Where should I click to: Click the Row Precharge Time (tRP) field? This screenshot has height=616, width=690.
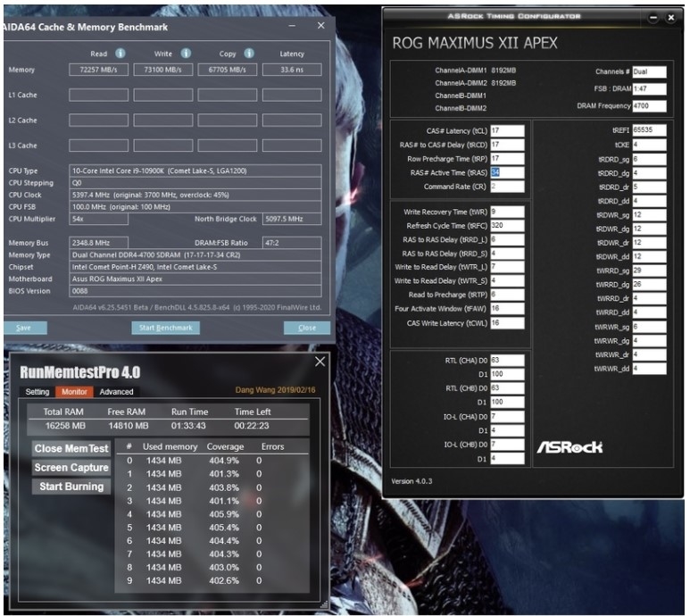tap(507, 159)
